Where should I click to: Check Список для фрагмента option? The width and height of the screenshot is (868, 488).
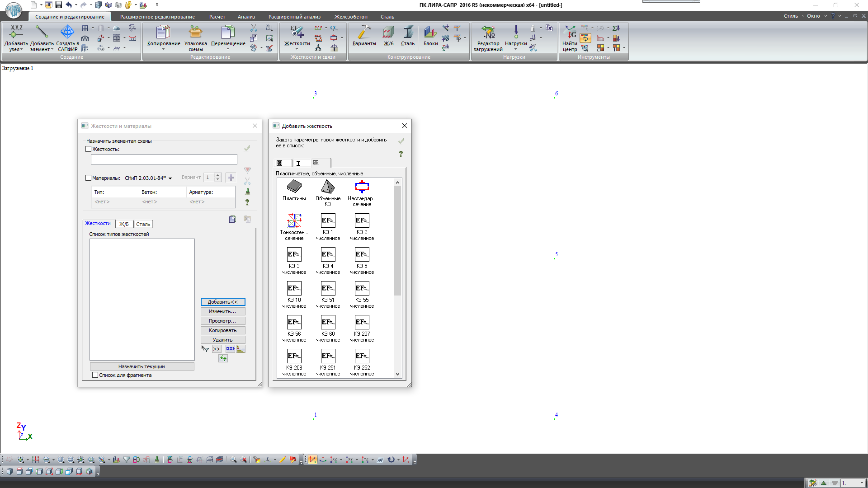[x=95, y=375]
